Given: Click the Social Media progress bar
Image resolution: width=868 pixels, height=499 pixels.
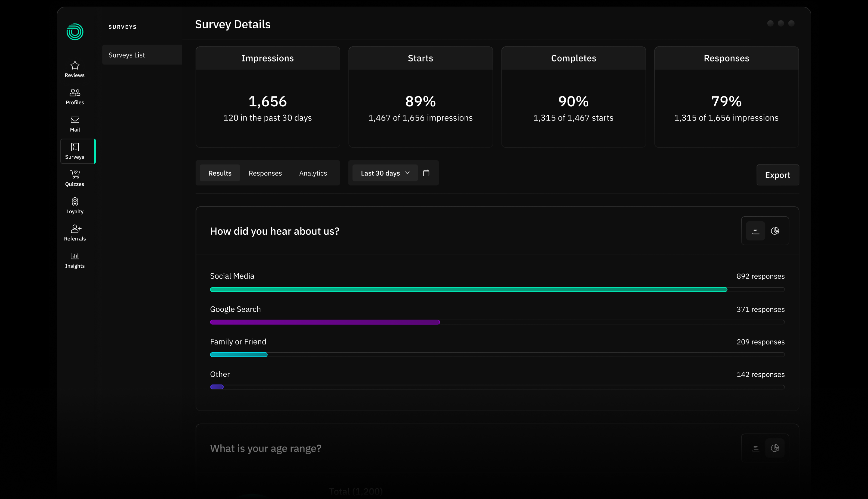Looking at the screenshot, I should point(497,290).
